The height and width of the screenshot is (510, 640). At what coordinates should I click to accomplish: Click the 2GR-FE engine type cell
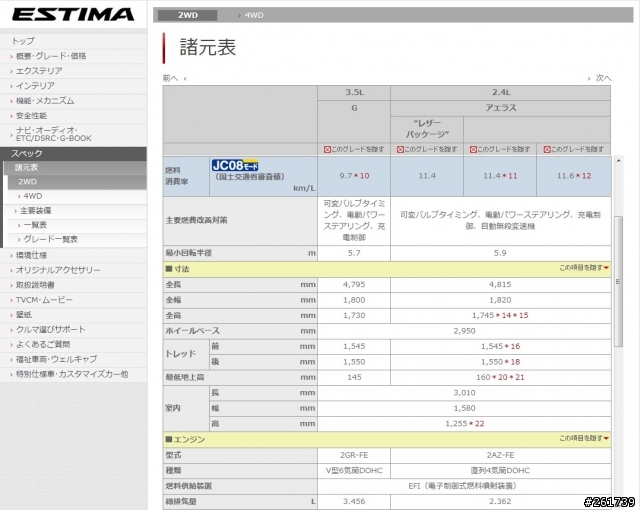[354, 455]
